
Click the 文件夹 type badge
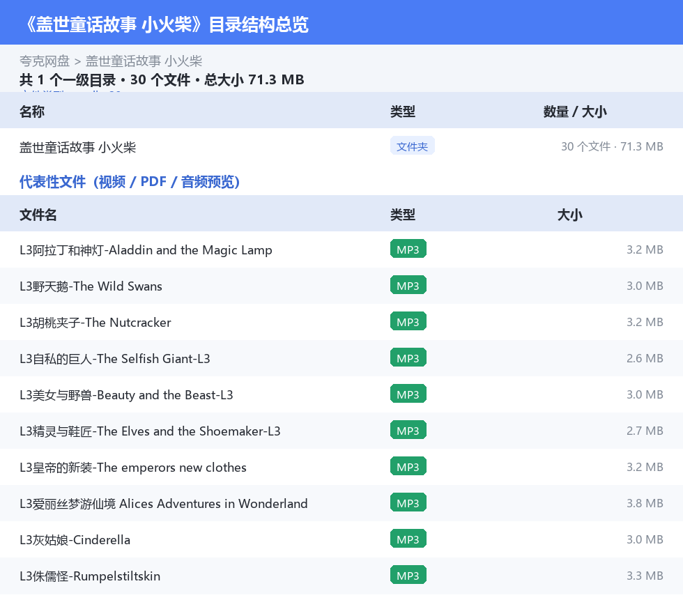(412, 146)
